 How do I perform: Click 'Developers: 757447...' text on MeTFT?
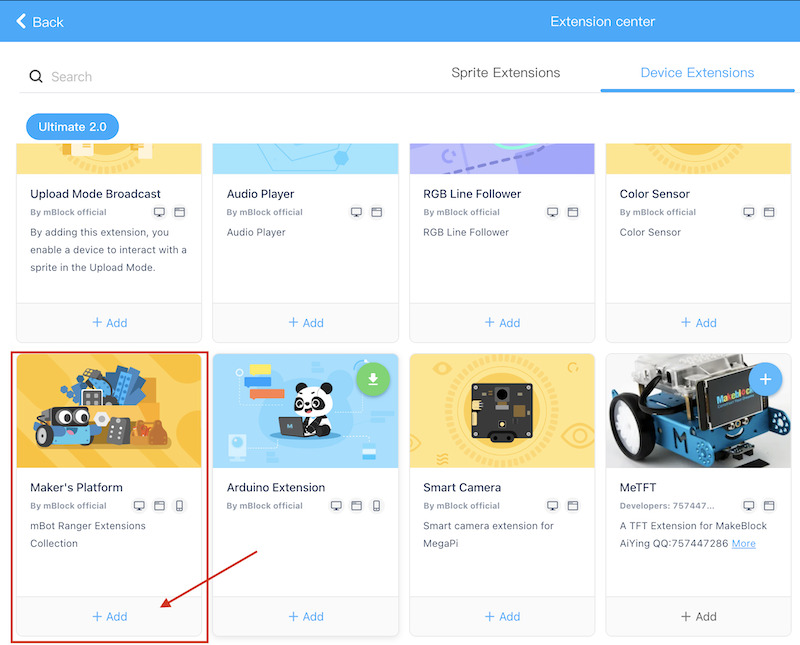(667, 506)
